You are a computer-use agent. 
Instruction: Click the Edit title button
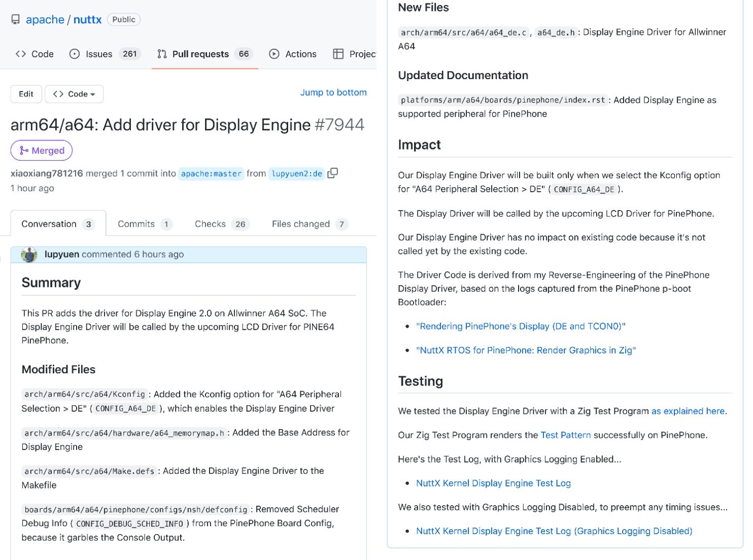[26, 94]
